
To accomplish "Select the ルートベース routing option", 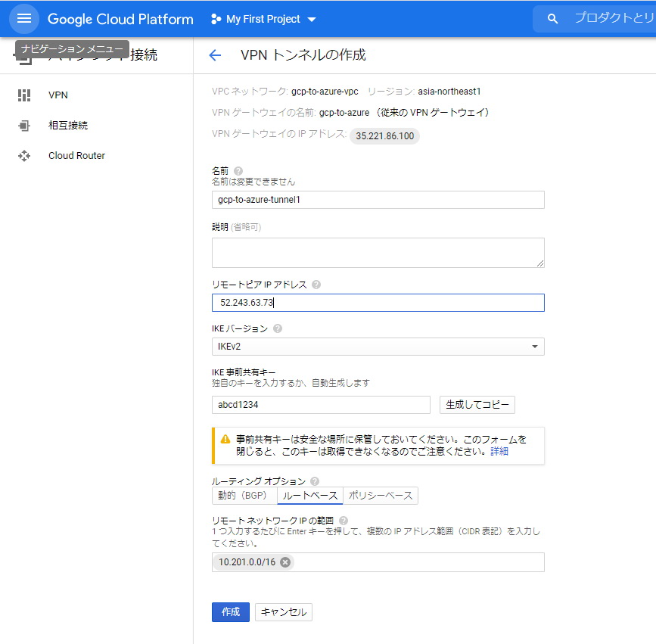I will 310,496.
